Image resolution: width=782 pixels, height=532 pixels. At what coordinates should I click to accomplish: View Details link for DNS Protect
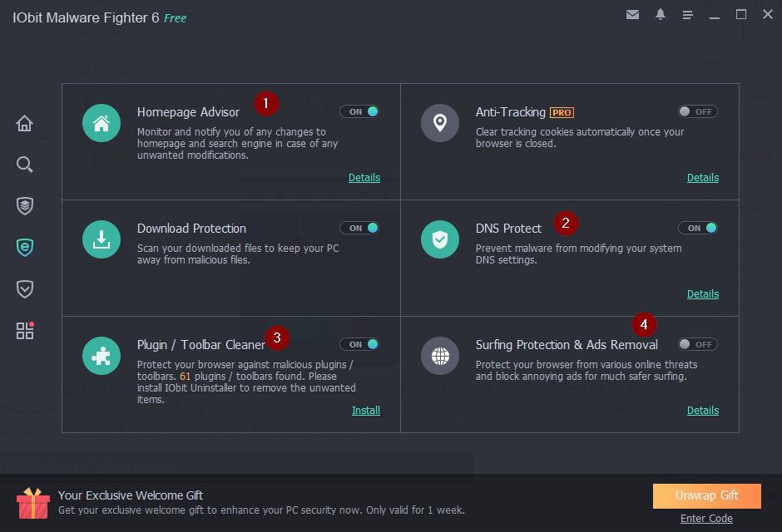pyautogui.click(x=703, y=294)
